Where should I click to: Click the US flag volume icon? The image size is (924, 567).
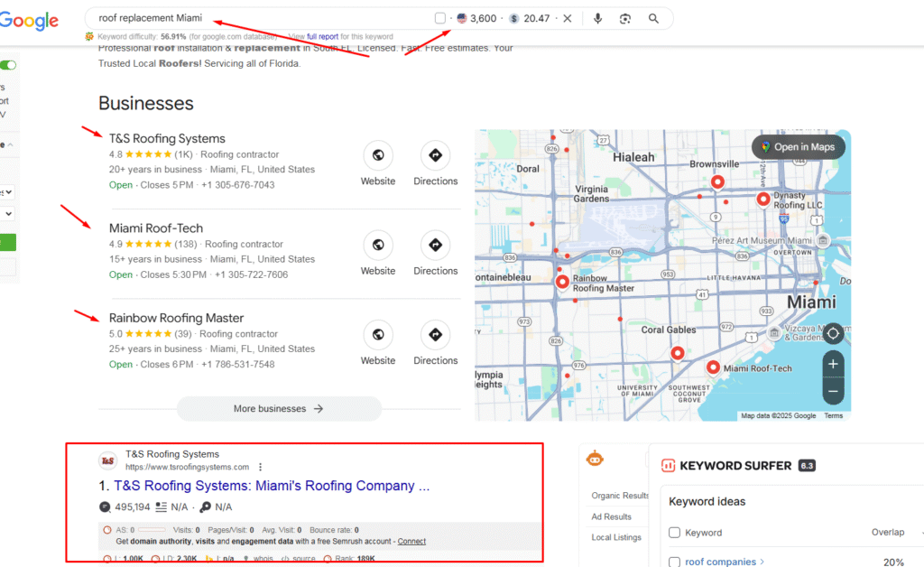coord(461,18)
